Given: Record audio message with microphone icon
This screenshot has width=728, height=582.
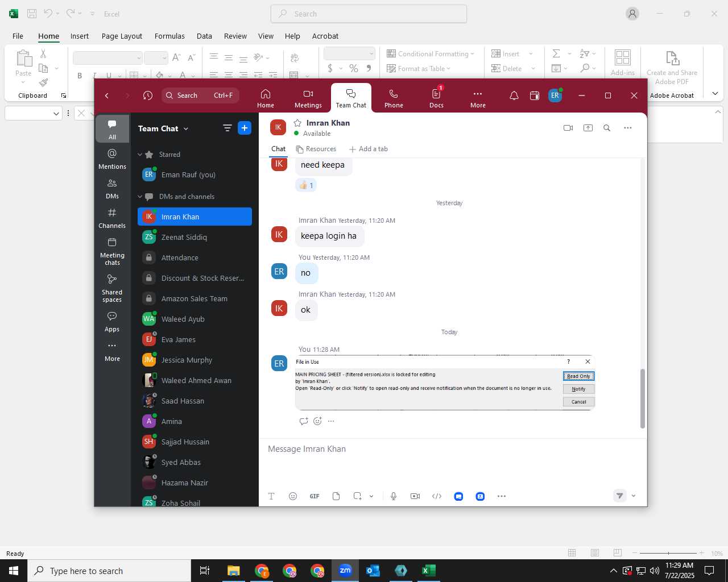Looking at the screenshot, I should pyautogui.click(x=394, y=496).
